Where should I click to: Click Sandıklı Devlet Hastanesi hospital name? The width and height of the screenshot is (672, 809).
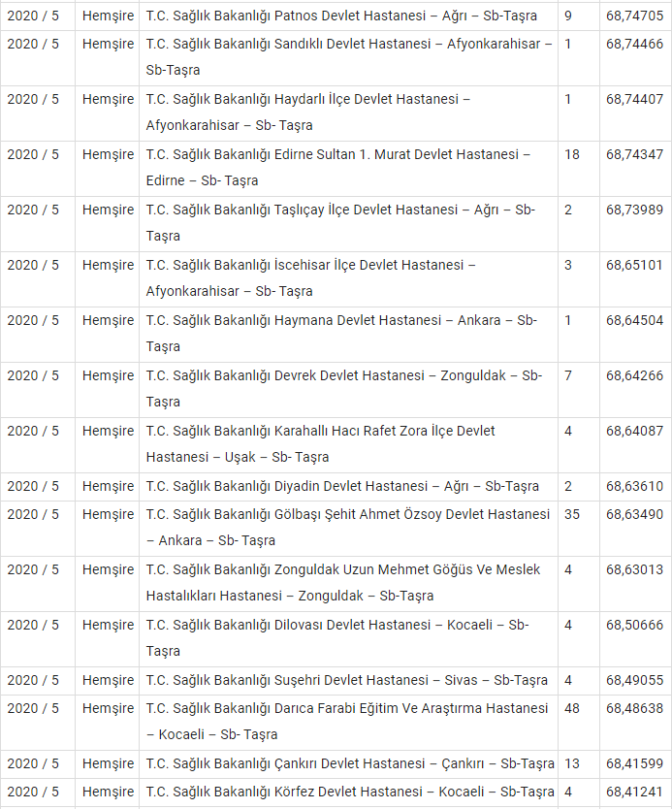[349, 57]
